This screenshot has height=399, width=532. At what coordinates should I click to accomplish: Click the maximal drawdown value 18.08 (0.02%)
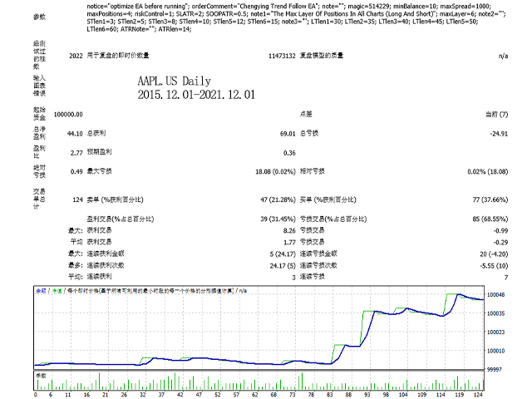point(275,172)
